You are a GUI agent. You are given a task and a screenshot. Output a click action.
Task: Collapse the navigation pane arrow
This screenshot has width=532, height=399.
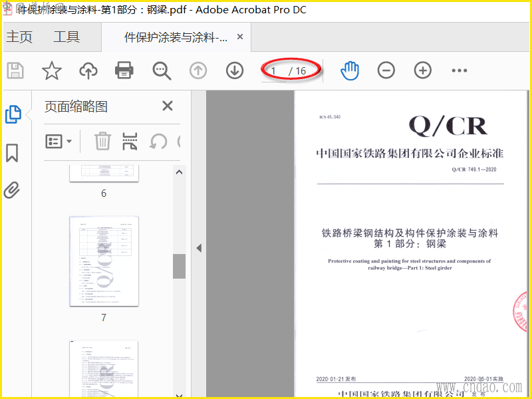pos(199,248)
